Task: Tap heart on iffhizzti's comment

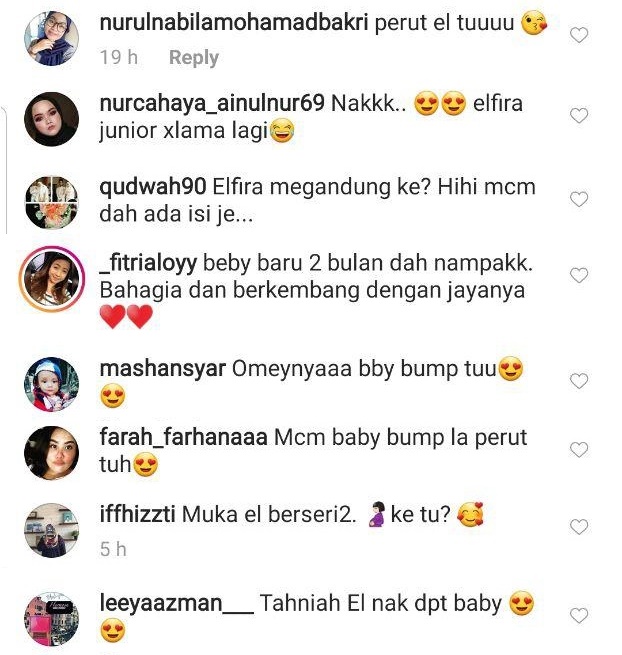Action: [579, 527]
